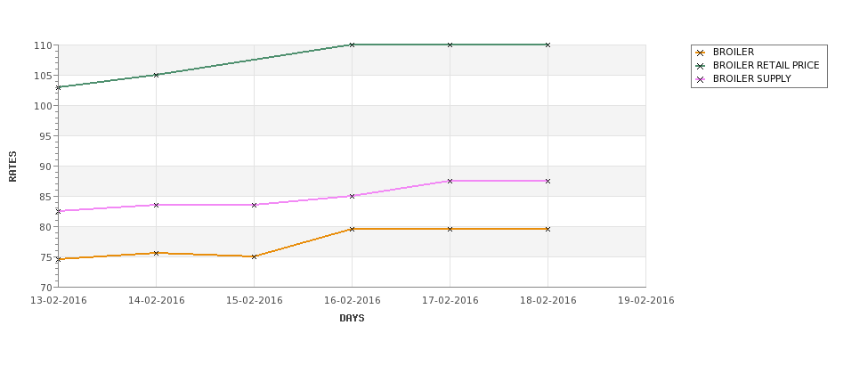The image size is (868, 382).
Task: Click the pink data point at 15-02-2016
Action: (x=254, y=205)
